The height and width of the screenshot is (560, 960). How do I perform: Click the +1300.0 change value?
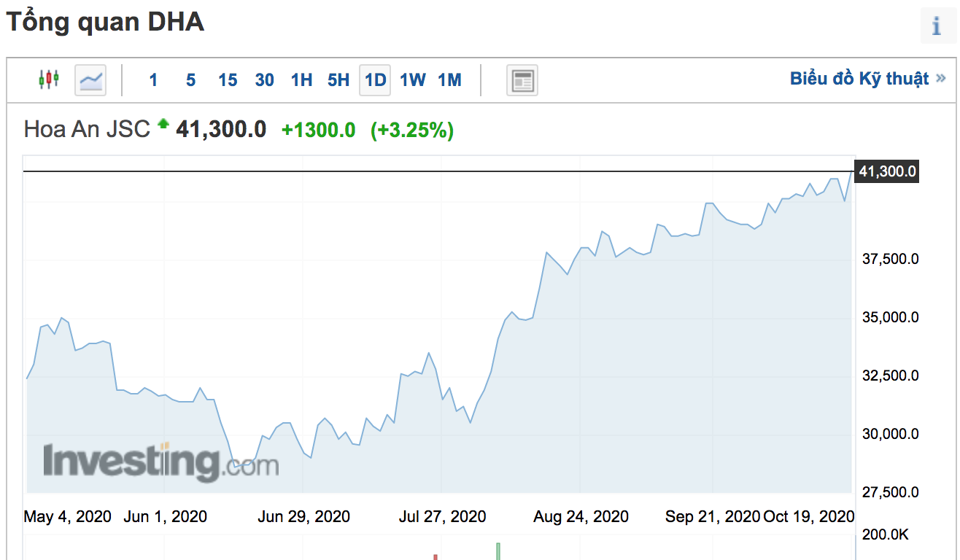pos(318,130)
